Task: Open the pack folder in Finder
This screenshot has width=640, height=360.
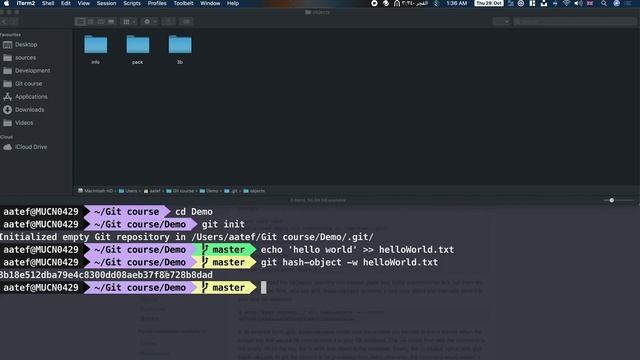Action: point(138,45)
